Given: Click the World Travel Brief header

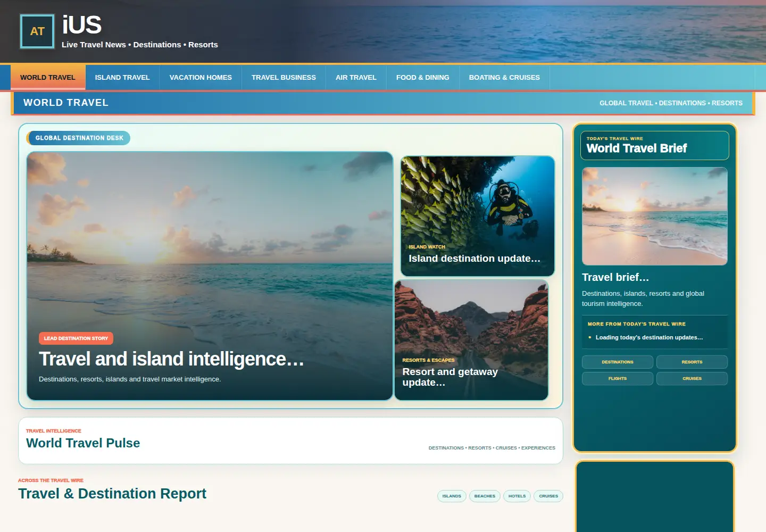Looking at the screenshot, I should pos(654,145).
